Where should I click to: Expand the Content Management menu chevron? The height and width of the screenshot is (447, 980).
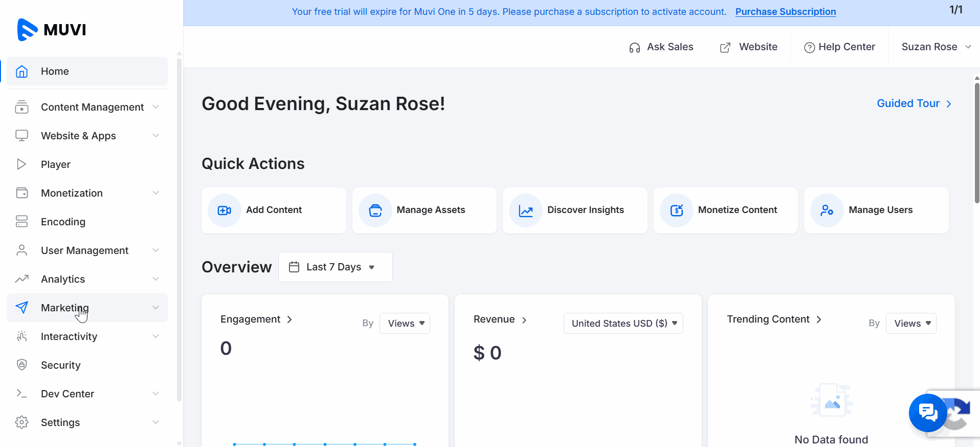point(156,107)
